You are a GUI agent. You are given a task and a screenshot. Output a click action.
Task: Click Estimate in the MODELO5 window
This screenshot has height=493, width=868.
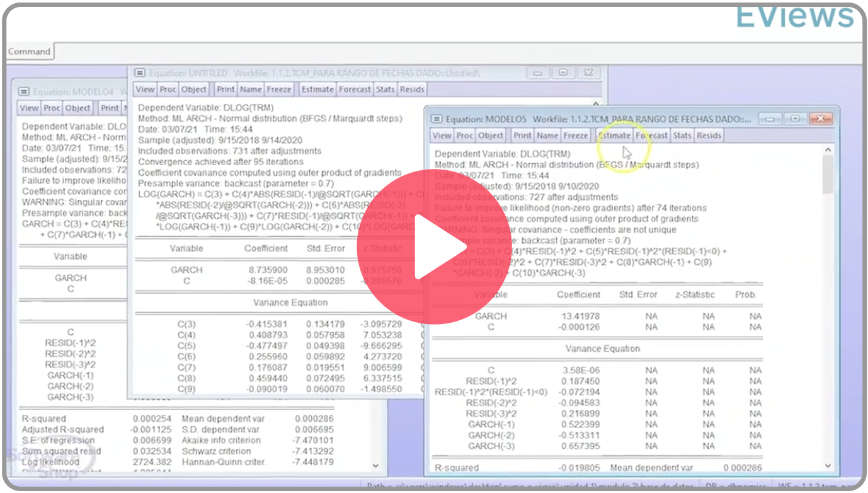point(614,136)
